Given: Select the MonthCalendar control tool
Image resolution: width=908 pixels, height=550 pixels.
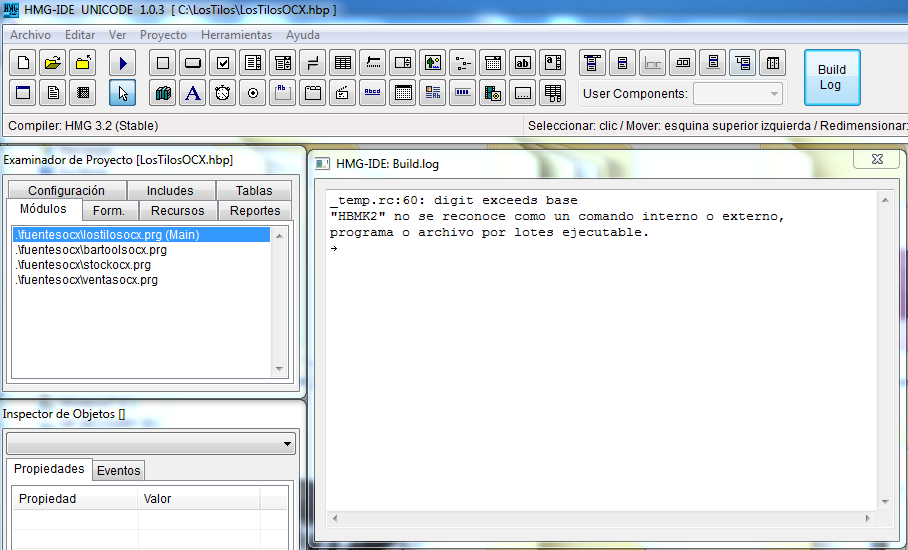Looking at the screenshot, I should pyautogui.click(x=403, y=93).
